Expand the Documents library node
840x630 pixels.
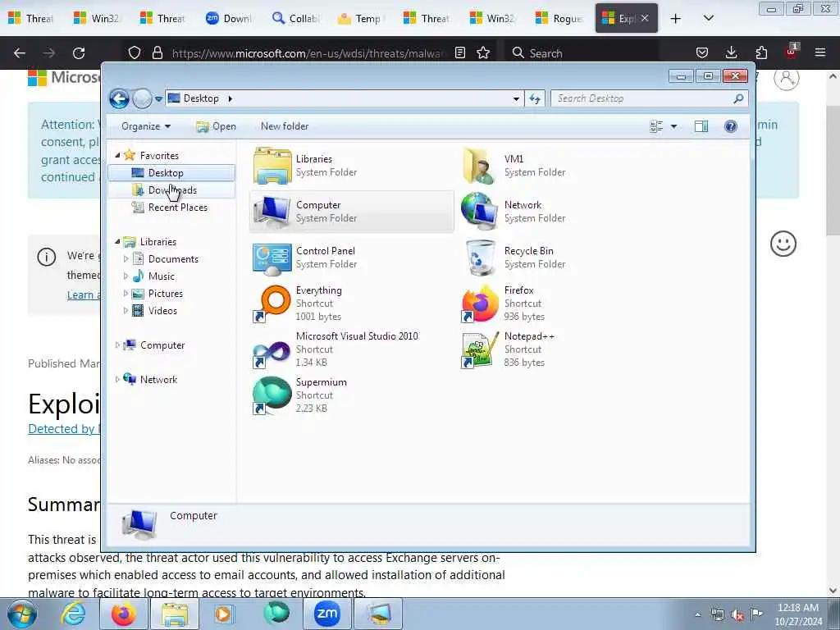coord(126,259)
